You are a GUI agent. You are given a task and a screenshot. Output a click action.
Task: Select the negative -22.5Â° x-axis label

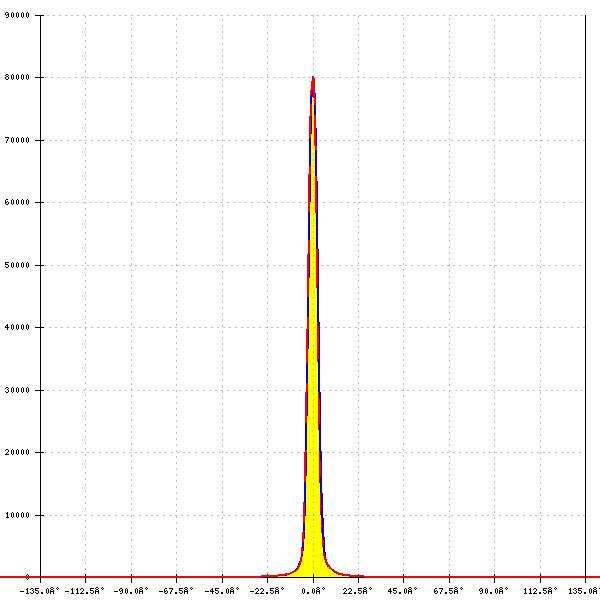267,591
